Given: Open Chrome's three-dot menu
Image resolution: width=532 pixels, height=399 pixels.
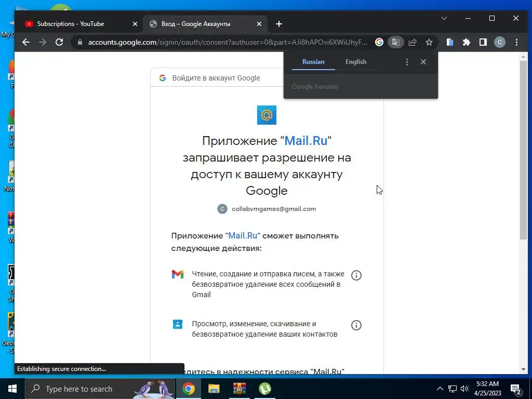Looking at the screenshot, I should [x=517, y=42].
